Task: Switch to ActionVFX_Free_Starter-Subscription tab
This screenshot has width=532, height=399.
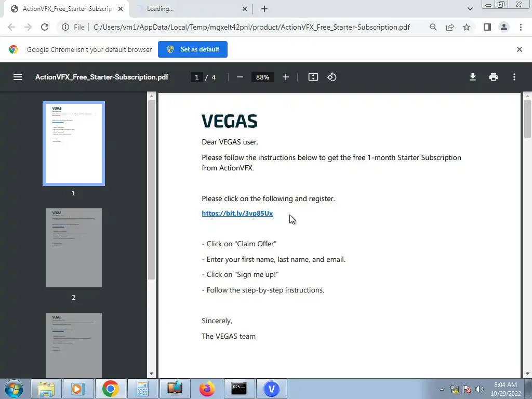Action: [66, 9]
